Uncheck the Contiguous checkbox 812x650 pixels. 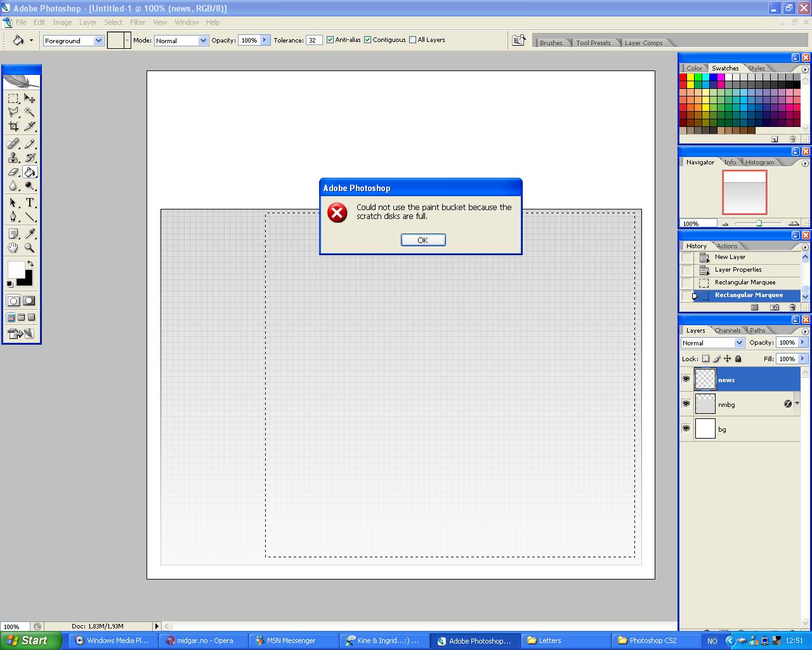point(367,40)
